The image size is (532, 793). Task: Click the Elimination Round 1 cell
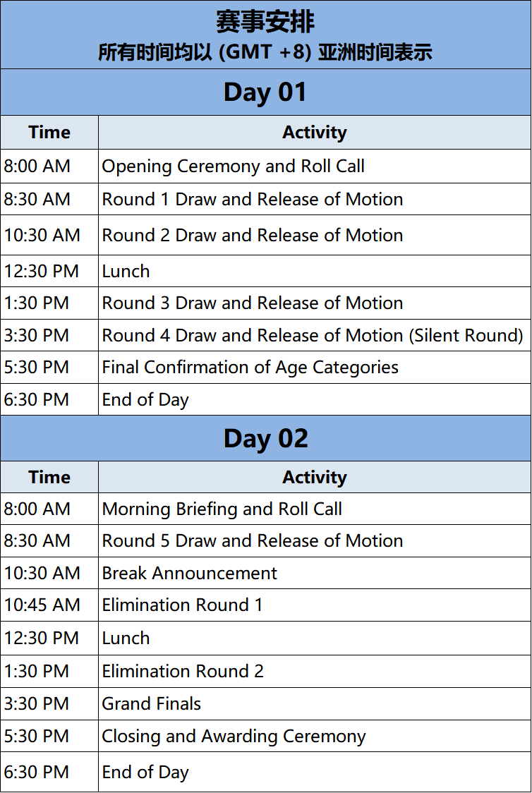point(315,605)
